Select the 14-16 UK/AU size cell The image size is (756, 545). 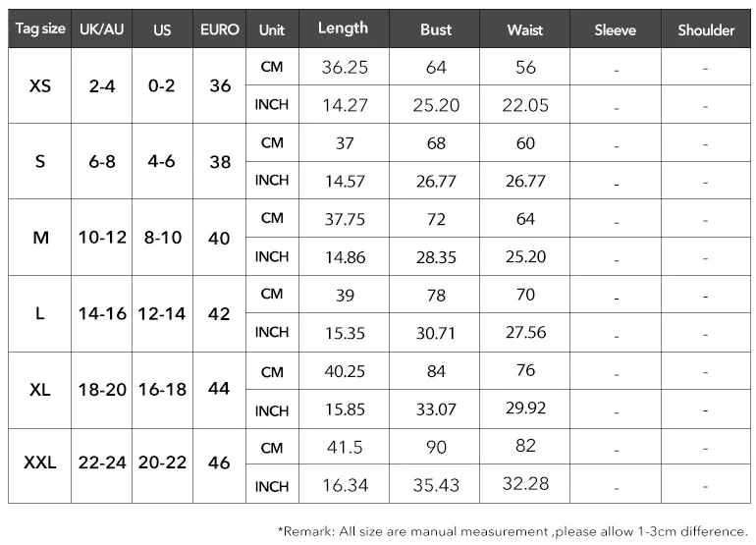click(x=102, y=314)
